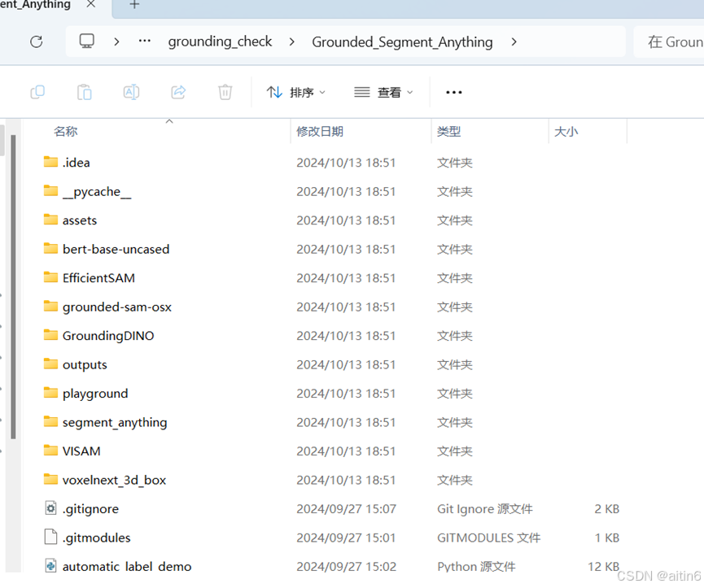Click the Grounded_Segment_Anything breadcrumb
Image resolution: width=704 pixels, height=588 pixels.
[402, 42]
